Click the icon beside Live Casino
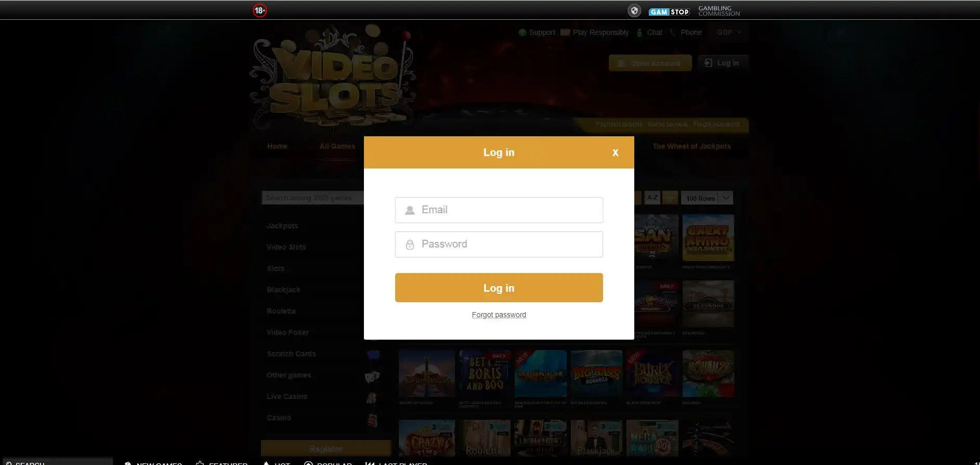This screenshot has width=980, height=465. 371,398
